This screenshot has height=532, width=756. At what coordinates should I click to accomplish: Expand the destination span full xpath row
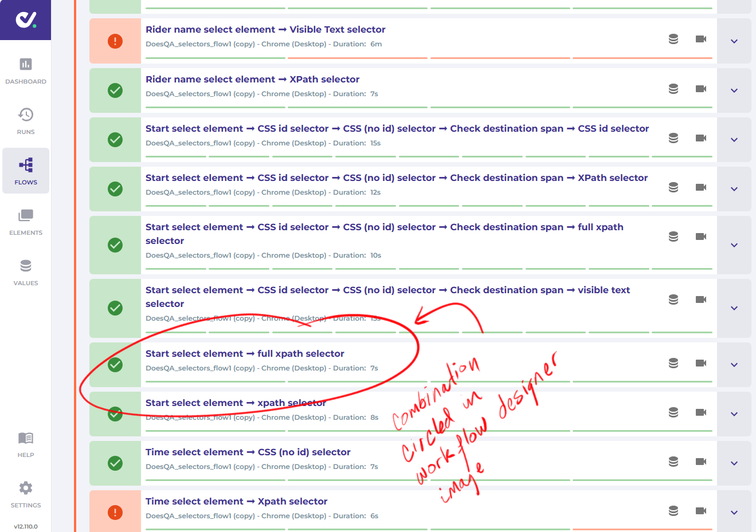click(x=734, y=245)
